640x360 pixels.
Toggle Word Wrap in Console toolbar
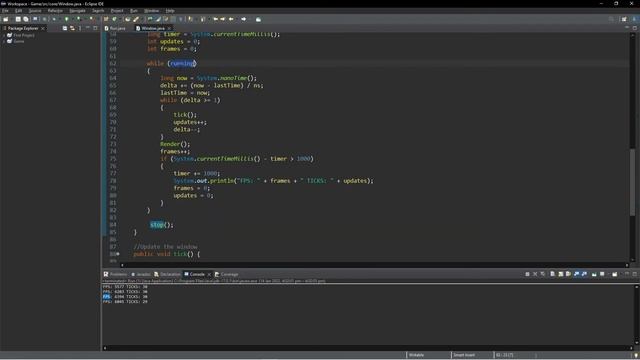[x=568, y=274]
